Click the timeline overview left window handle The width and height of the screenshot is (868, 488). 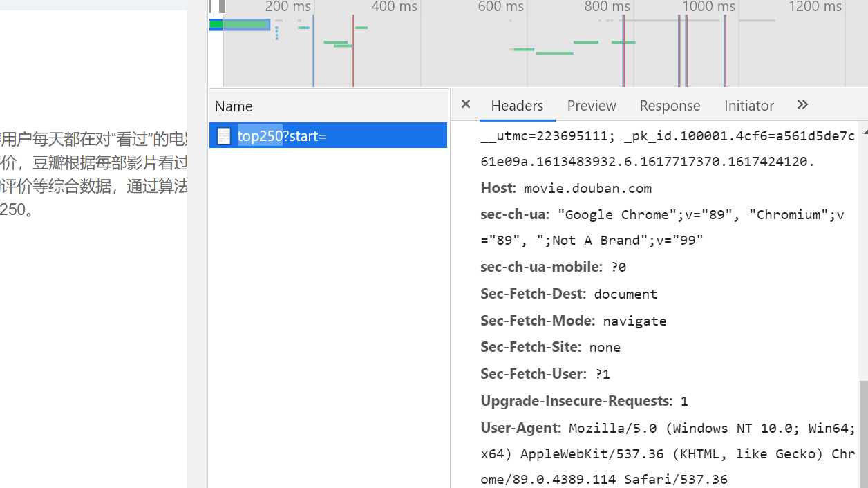click(222, 7)
